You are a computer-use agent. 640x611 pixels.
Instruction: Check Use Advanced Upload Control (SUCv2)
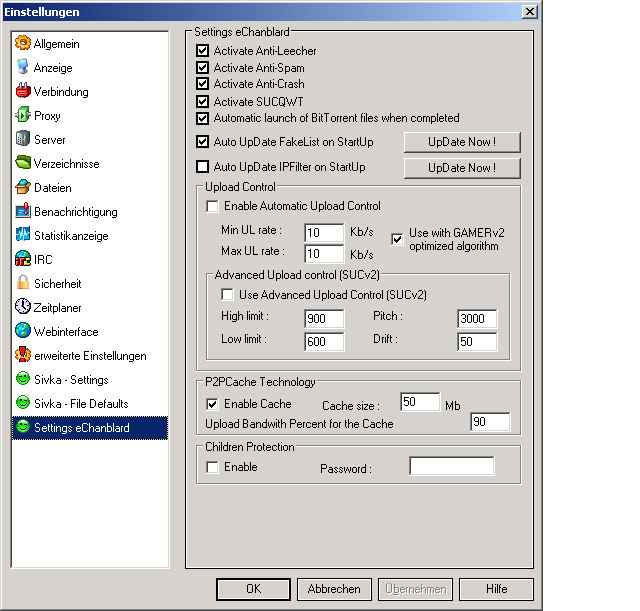tap(227, 295)
